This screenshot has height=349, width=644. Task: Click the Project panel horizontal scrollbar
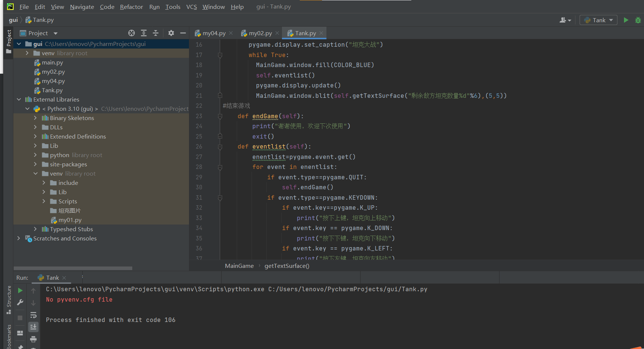click(x=73, y=268)
